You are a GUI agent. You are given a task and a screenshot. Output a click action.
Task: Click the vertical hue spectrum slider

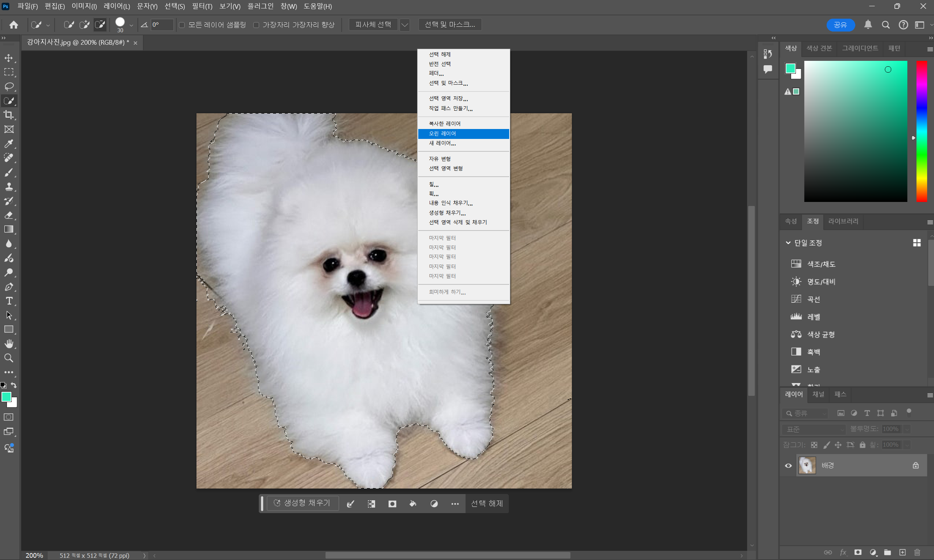[x=922, y=131]
